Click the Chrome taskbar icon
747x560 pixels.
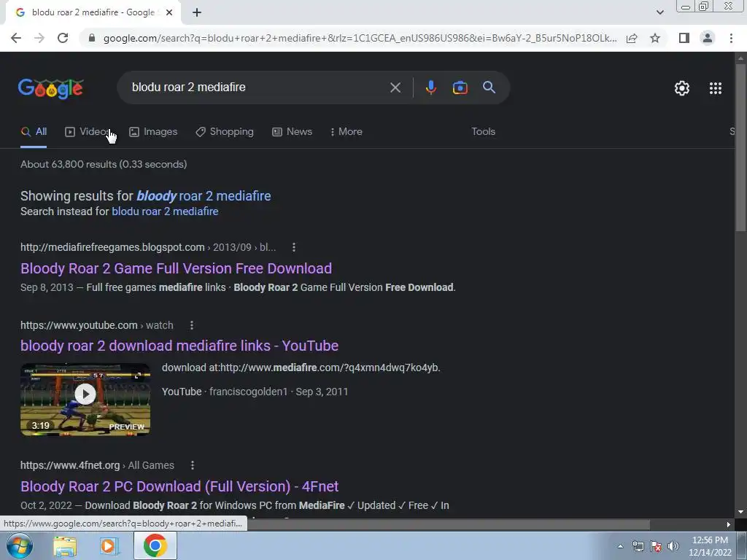pyautogui.click(x=155, y=545)
